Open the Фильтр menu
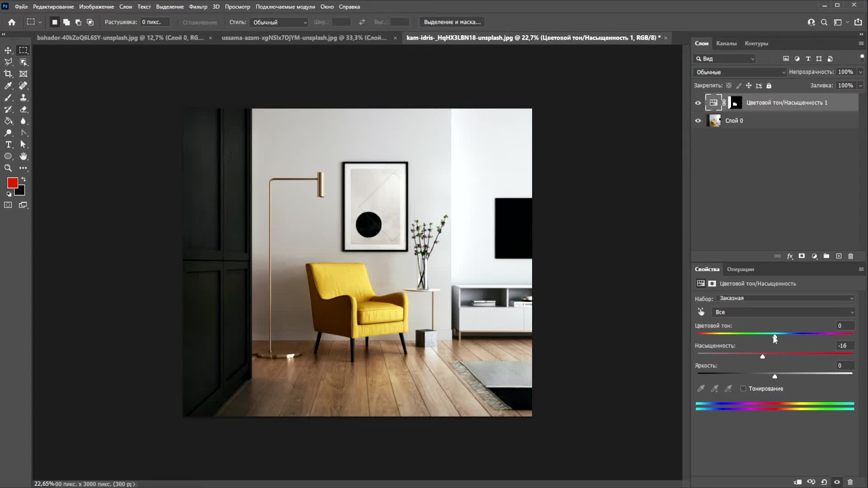 (x=198, y=7)
